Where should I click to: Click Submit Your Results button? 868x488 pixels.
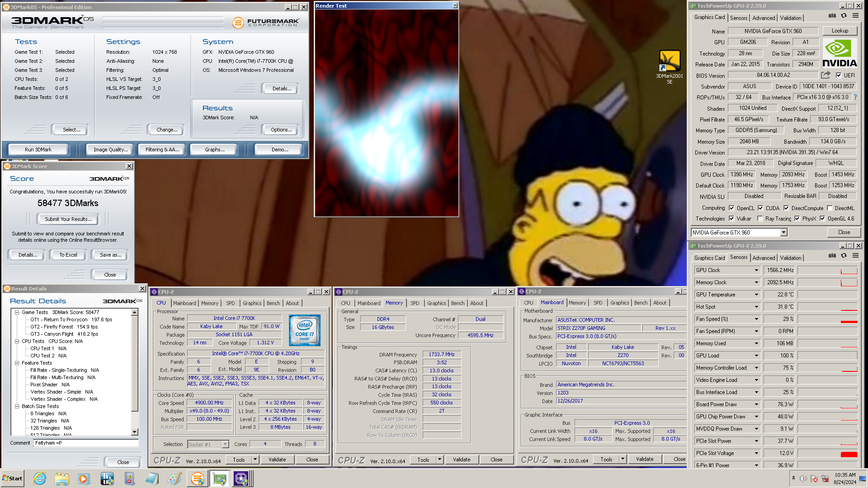(68, 219)
